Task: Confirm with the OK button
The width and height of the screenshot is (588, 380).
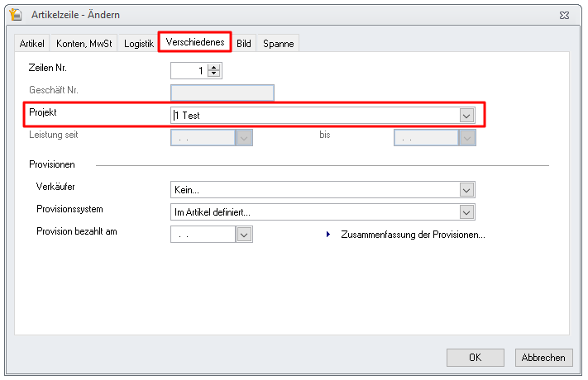Action: (475, 358)
